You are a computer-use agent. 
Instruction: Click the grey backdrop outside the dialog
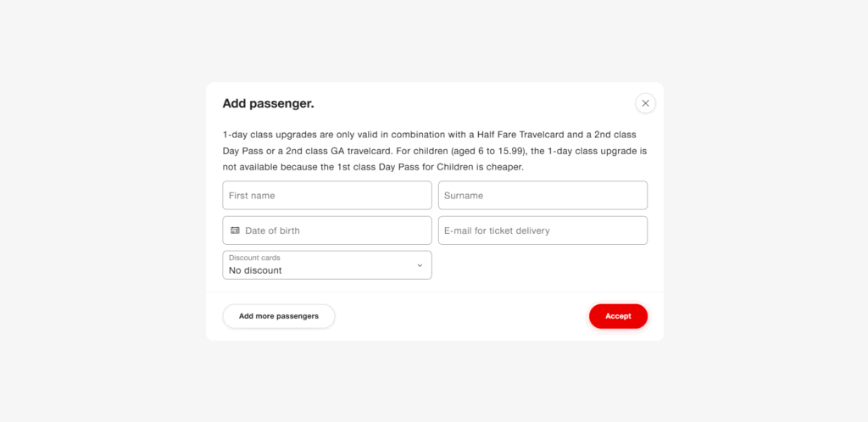click(x=102, y=212)
